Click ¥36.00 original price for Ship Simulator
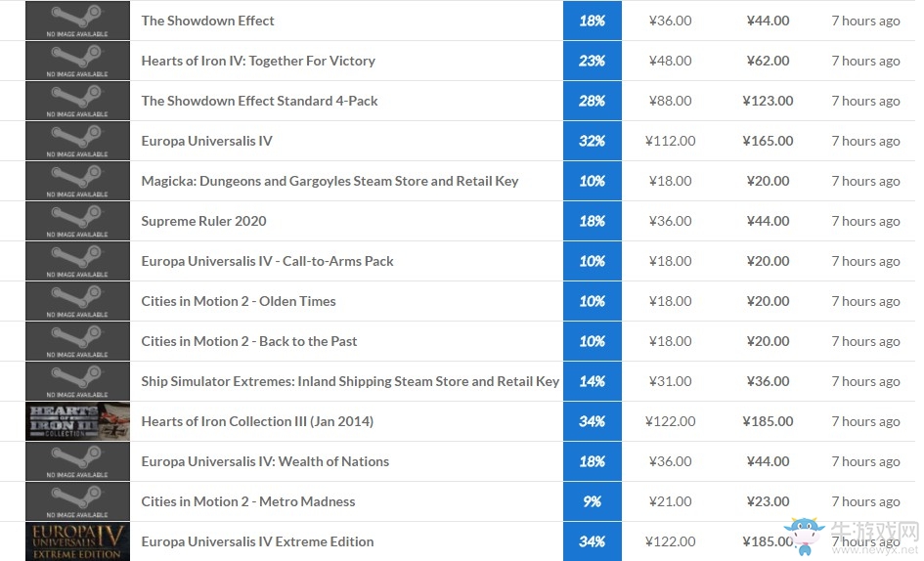 point(768,381)
